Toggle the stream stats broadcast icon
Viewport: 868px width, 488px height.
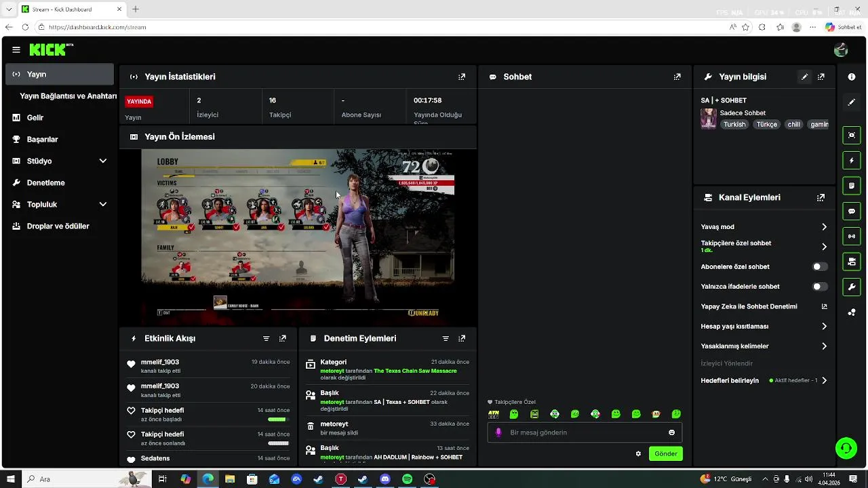point(852,237)
